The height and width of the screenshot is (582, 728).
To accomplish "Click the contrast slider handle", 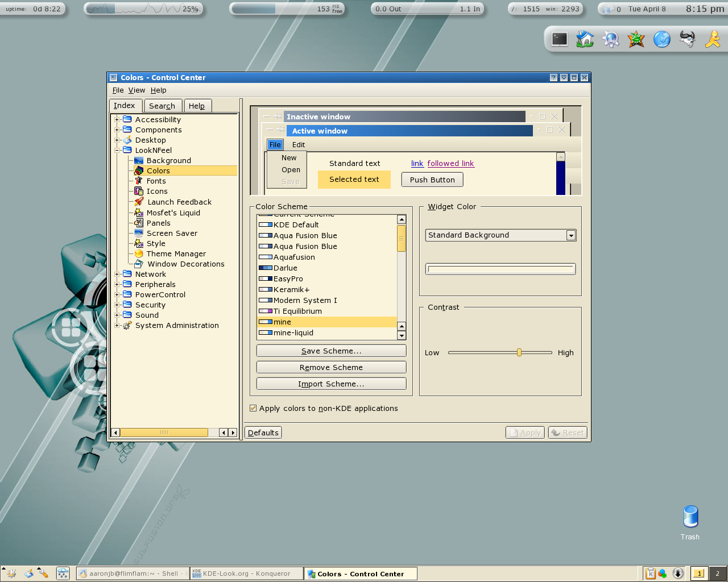I will (519, 352).
